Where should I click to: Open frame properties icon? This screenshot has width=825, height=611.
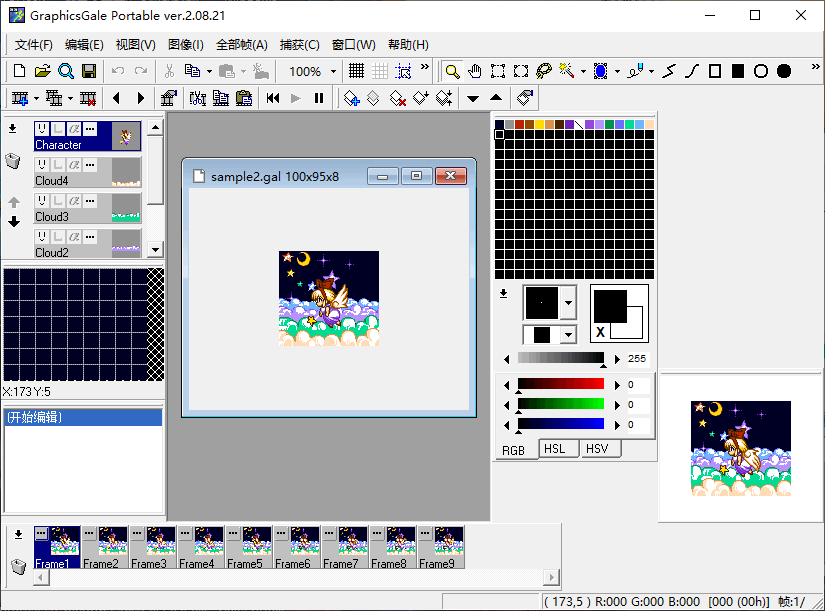[168, 98]
